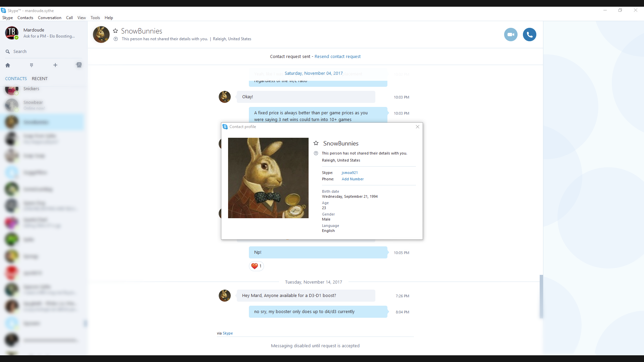644x362 pixels.
Task: Click the plus icon to add contact
Action: click(x=55, y=65)
